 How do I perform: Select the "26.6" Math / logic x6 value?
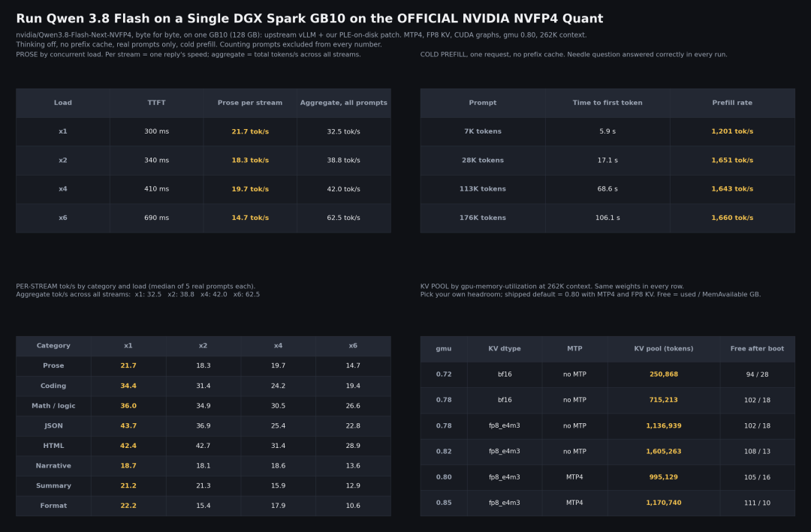click(353, 406)
